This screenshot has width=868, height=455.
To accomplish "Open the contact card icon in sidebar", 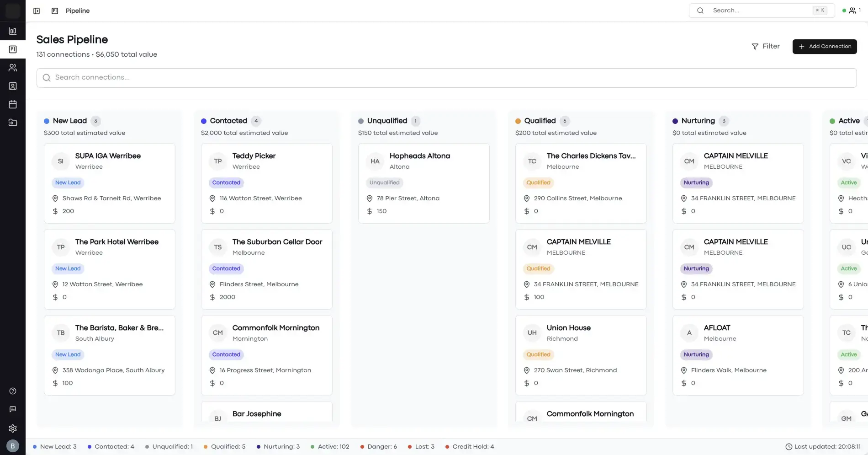I will click(x=13, y=86).
